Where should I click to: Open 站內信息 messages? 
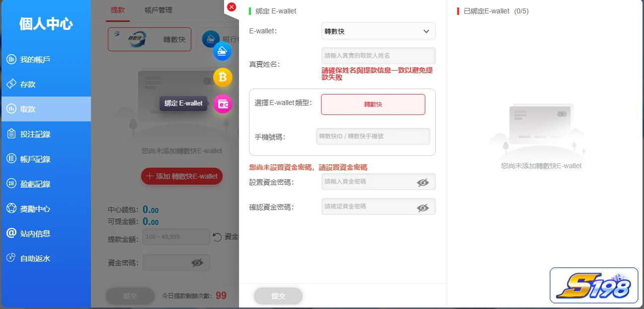[x=46, y=233]
